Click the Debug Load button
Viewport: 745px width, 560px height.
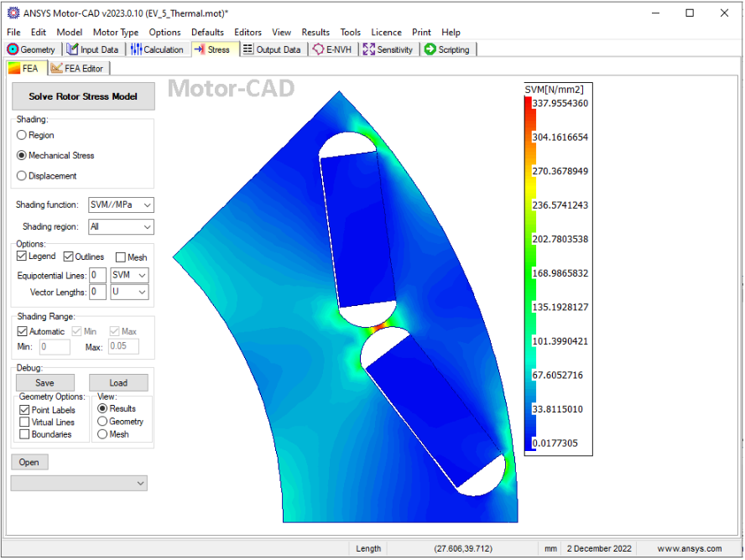pyautogui.click(x=118, y=383)
